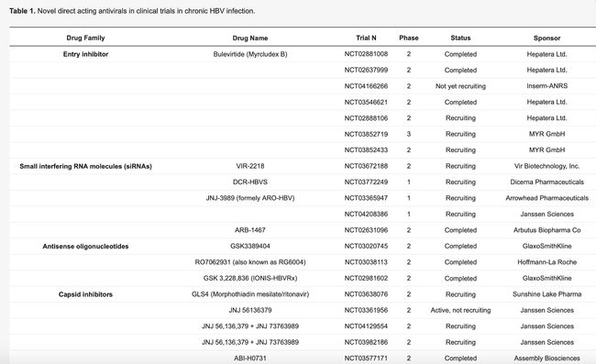Click the Antisense oligonucleotides family cell

(85, 247)
